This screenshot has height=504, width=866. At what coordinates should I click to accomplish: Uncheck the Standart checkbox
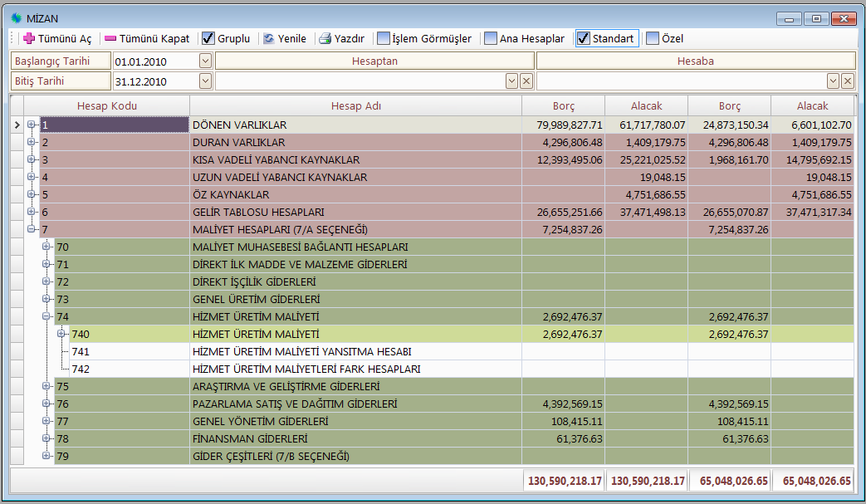tap(584, 38)
